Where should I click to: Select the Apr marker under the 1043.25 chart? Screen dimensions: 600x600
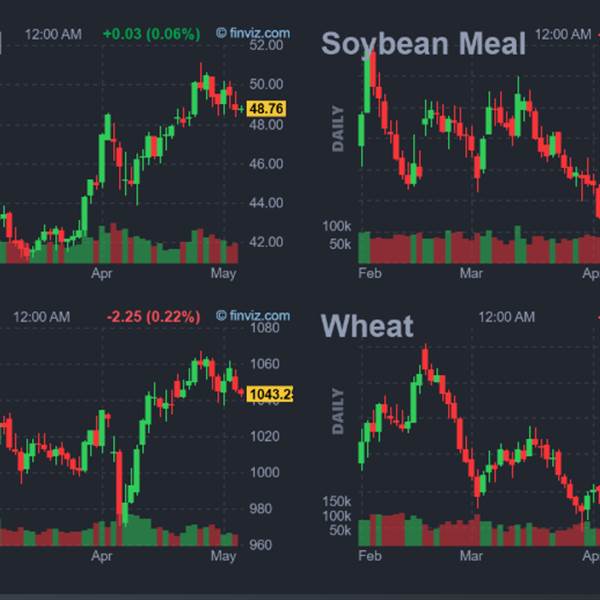point(102,556)
